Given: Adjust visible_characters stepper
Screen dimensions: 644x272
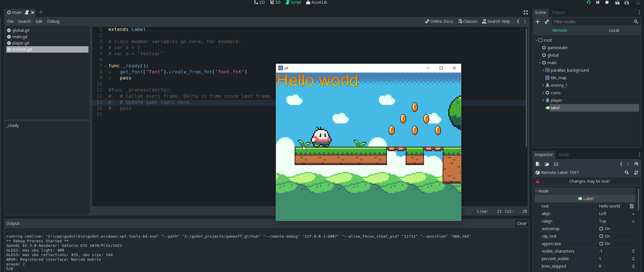Looking at the screenshot, I should (x=633, y=251).
